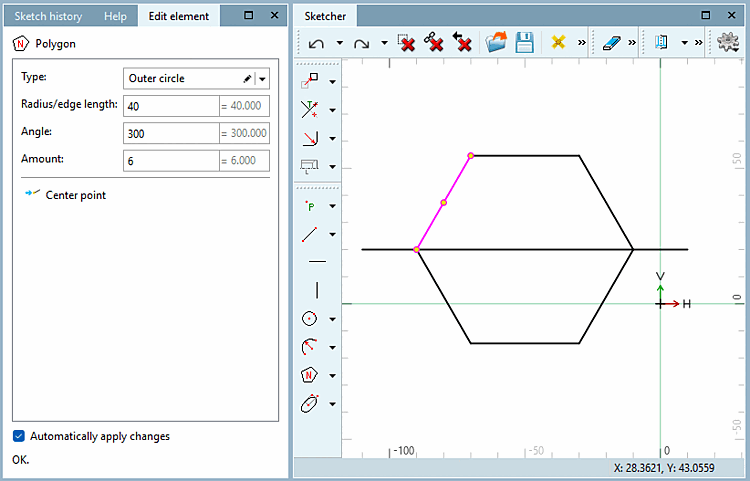
Task: Expand fillet tool dropdown arrow
Action: tap(332, 139)
